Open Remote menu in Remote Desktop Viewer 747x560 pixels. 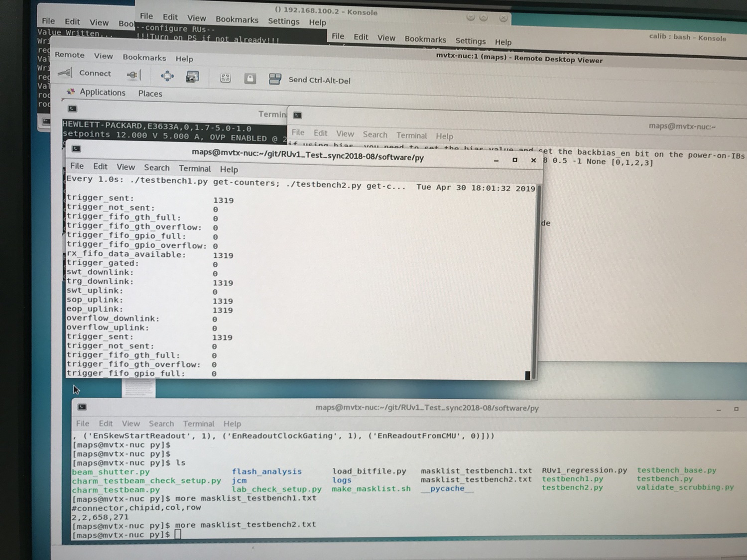point(69,55)
